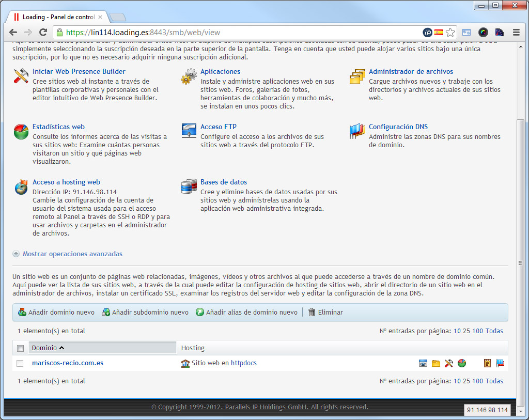The width and height of the screenshot is (529, 420).
Task: Open the httpdocs directory link
Action: (x=244, y=363)
